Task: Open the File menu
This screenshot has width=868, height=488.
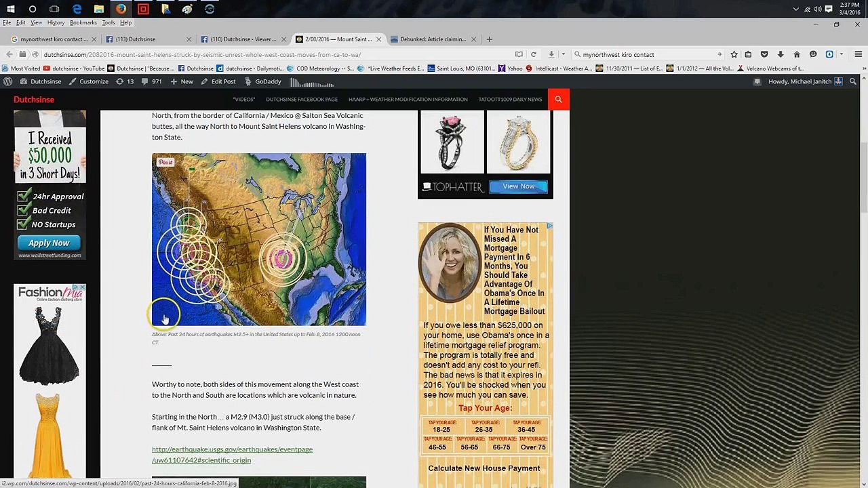Action: point(7,22)
